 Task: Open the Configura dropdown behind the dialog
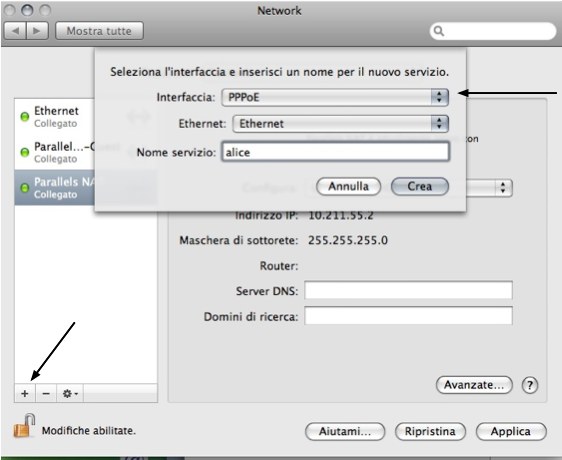pyautogui.click(x=503, y=188)
